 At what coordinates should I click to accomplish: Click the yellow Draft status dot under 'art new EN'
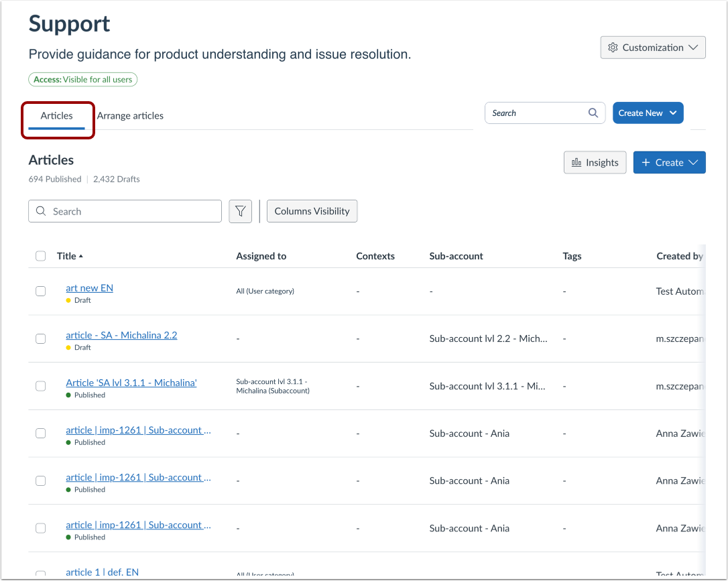point(68,300)
